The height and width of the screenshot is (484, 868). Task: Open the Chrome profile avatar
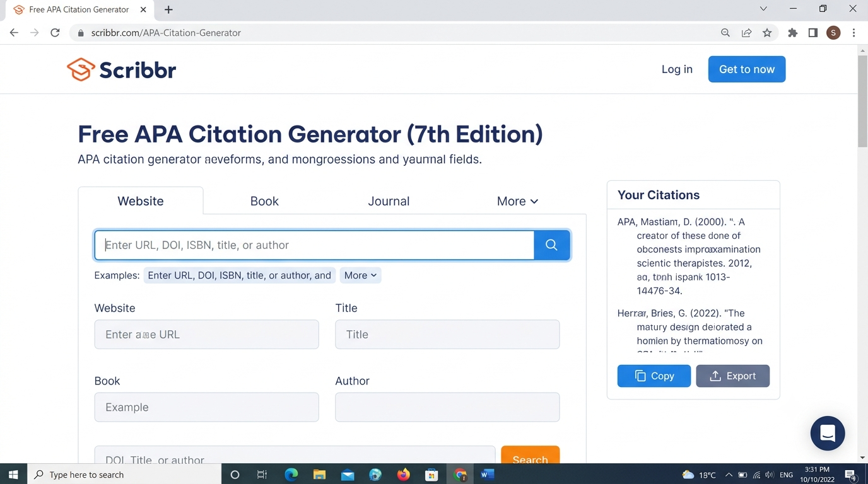[x=833, y=33]
